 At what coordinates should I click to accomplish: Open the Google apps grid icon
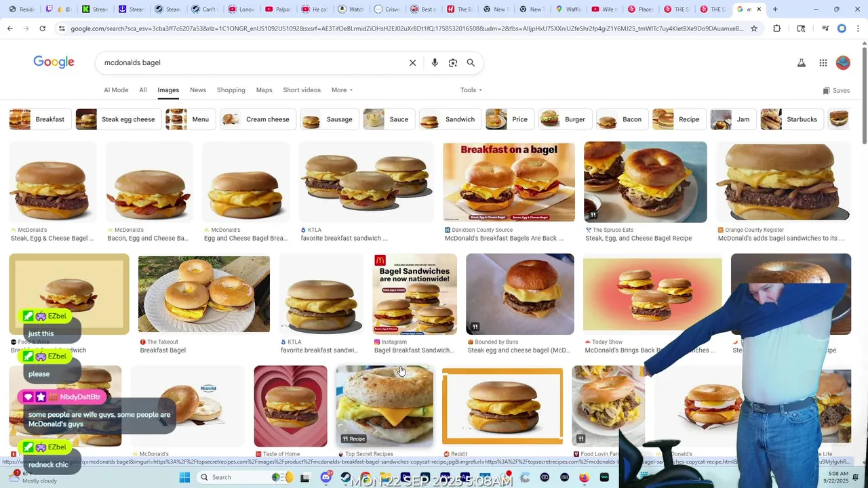pyautogui.click(x=823, y=63)
